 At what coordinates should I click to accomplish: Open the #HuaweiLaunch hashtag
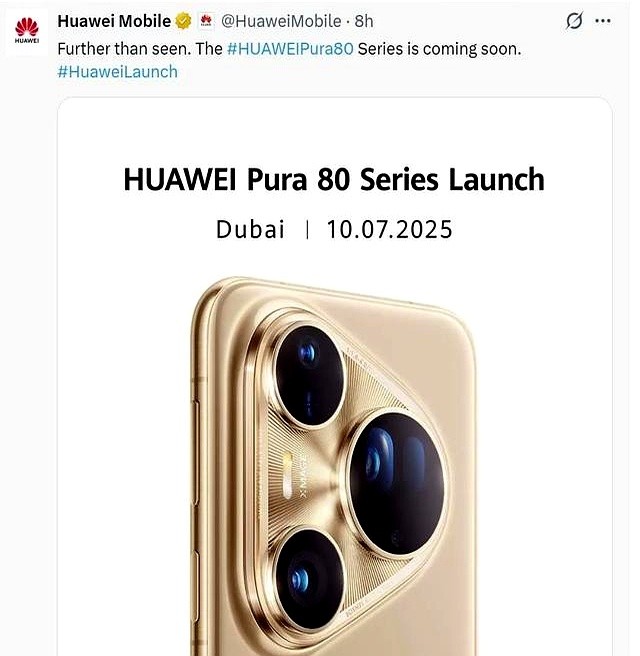[118, 72]
